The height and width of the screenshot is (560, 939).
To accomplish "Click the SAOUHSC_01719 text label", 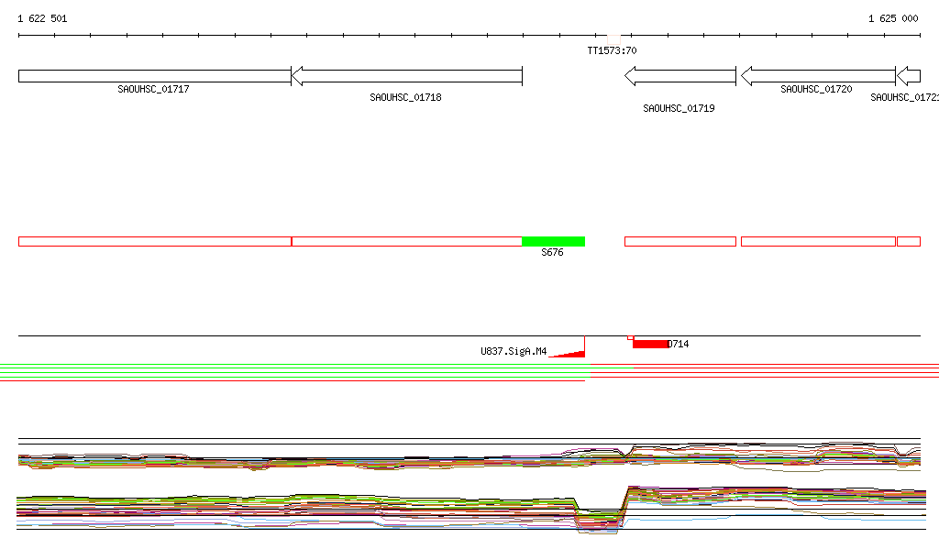I will pos(679,108).
